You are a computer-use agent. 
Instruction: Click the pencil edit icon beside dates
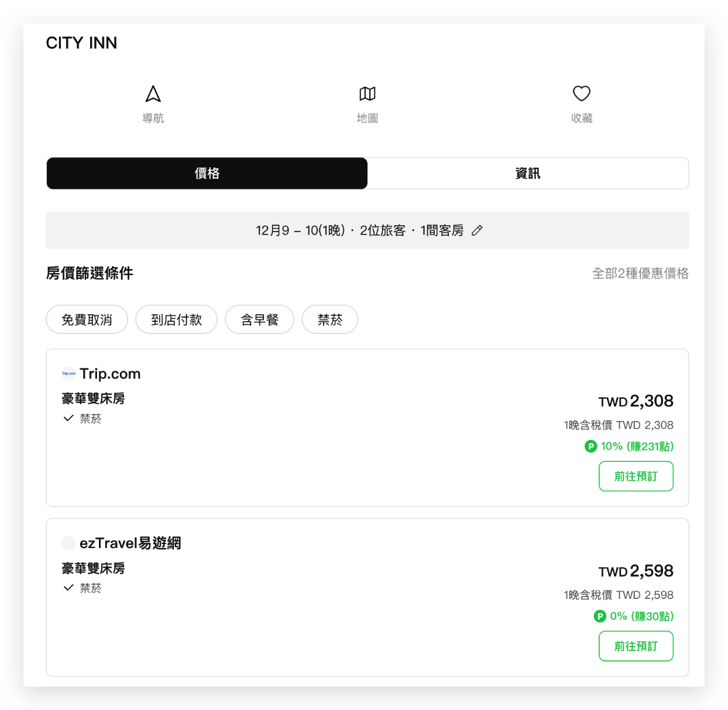point(477,230)
